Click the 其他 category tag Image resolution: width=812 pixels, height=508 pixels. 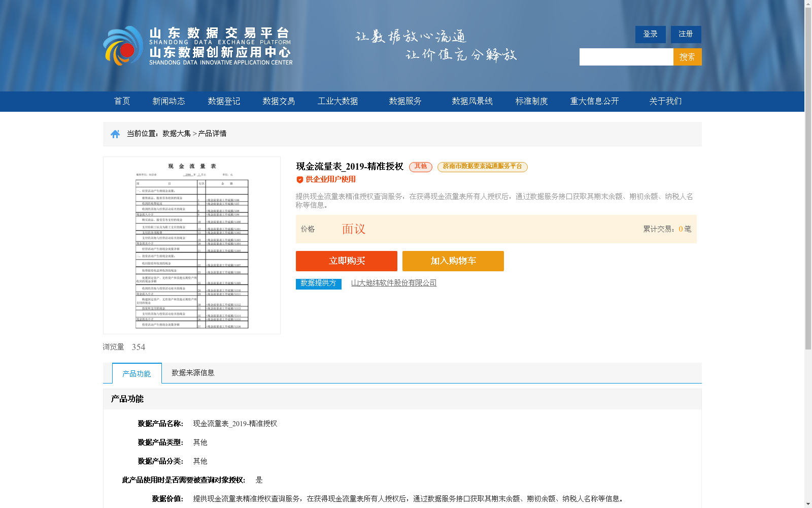point(421,167)
